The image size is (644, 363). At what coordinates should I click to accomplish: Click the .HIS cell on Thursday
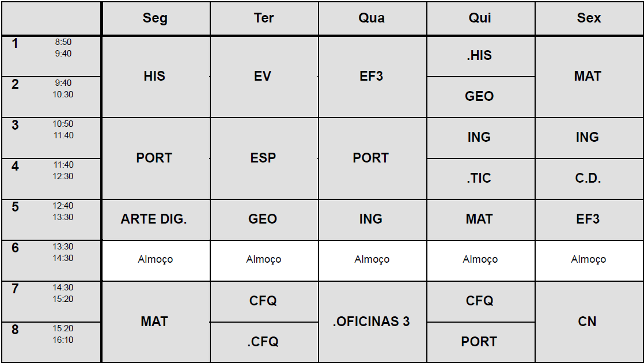(479, 56)
